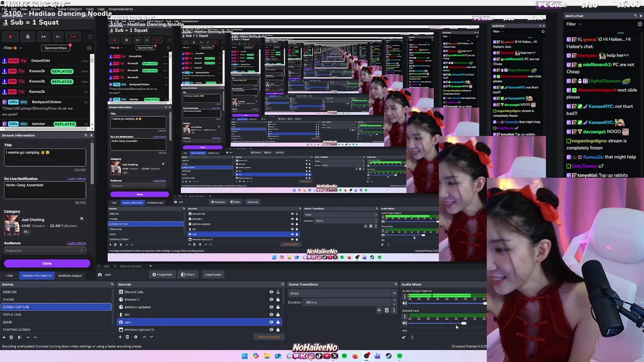Select the PHONE scene
This screenshot has width=644, height=362.
(56, 299)
